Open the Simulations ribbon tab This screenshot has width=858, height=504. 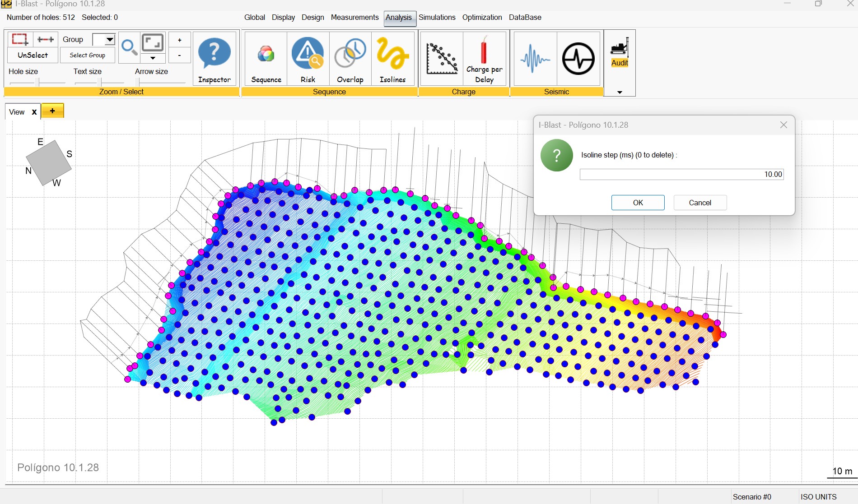437,17
